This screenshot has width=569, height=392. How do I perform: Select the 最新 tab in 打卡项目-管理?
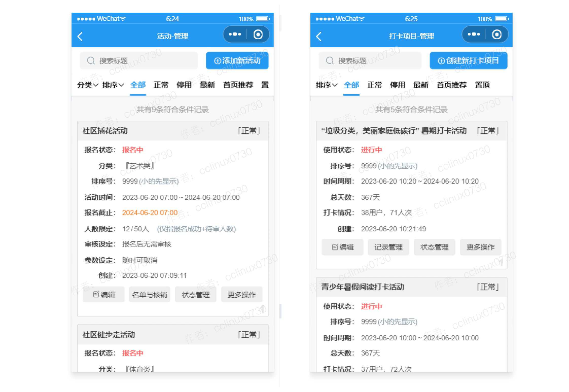click(x=421, y=85)
